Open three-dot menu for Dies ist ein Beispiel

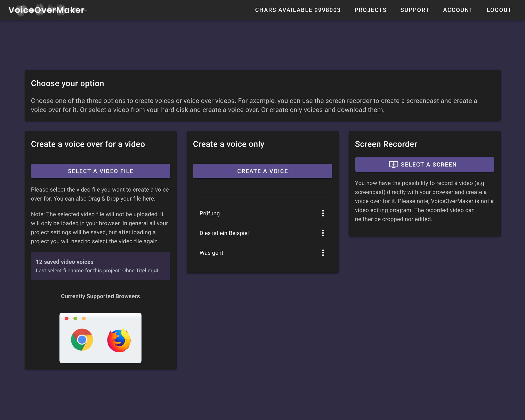click(323, 233)
